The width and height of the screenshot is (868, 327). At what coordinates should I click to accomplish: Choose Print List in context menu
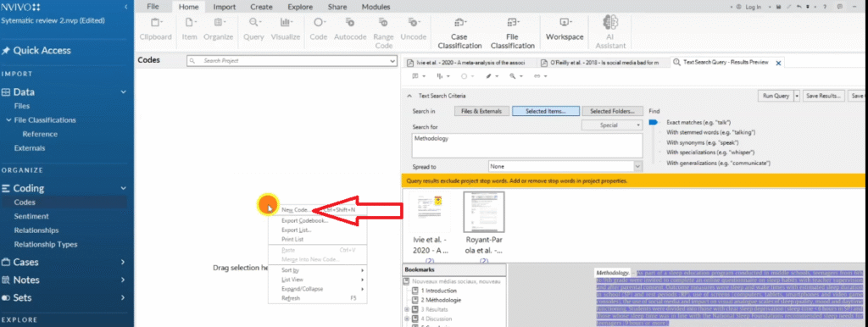click(x=317, y=239)
